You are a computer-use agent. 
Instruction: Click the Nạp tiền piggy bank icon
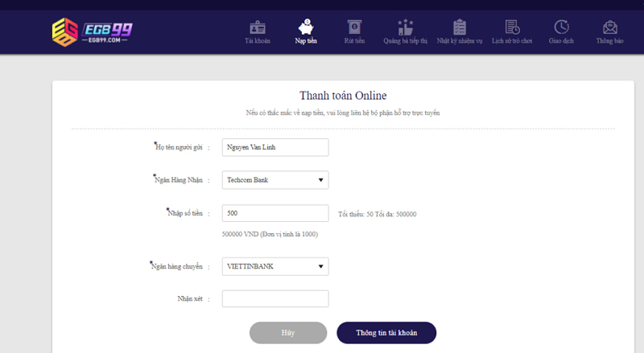(306, 27)
